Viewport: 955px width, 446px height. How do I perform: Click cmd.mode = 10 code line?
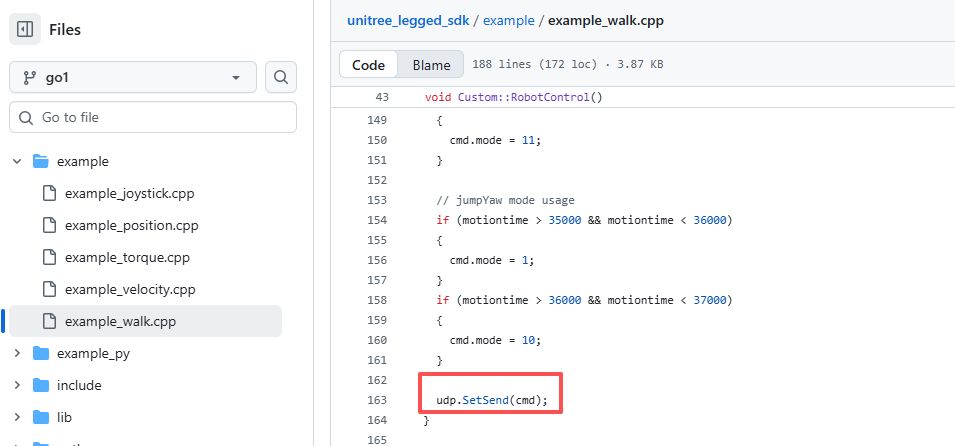pyautogui.click(x=495, y=340)
